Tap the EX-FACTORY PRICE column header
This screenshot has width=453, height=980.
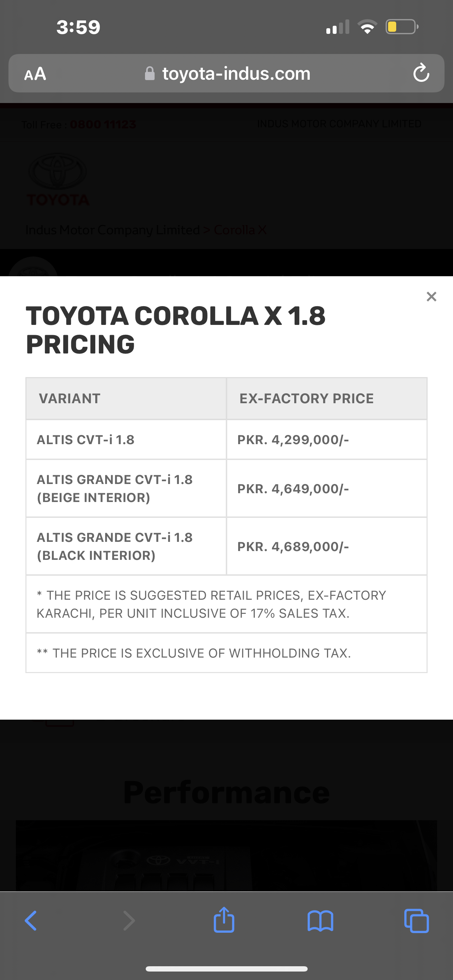coord(327,398)
